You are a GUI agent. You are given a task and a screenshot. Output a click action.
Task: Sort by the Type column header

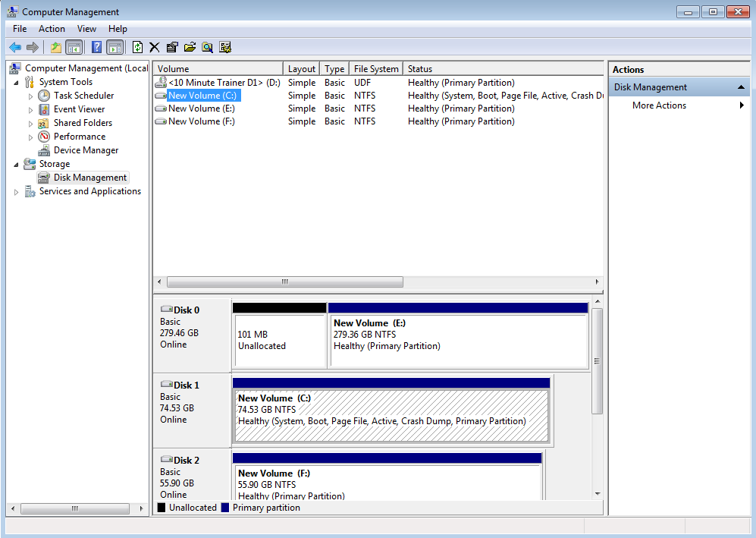[334, 68]
